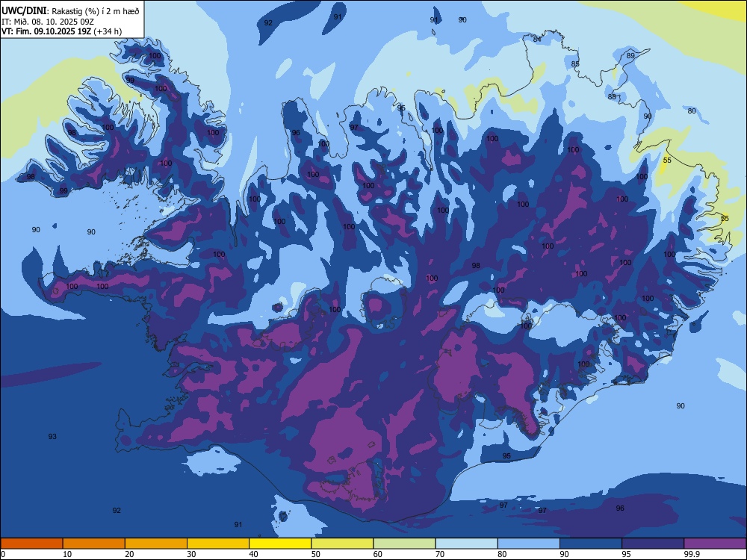Pick the very light blue 70–80 legend swatch
This screenshot has width=747, height=560.
coord(466,544)
